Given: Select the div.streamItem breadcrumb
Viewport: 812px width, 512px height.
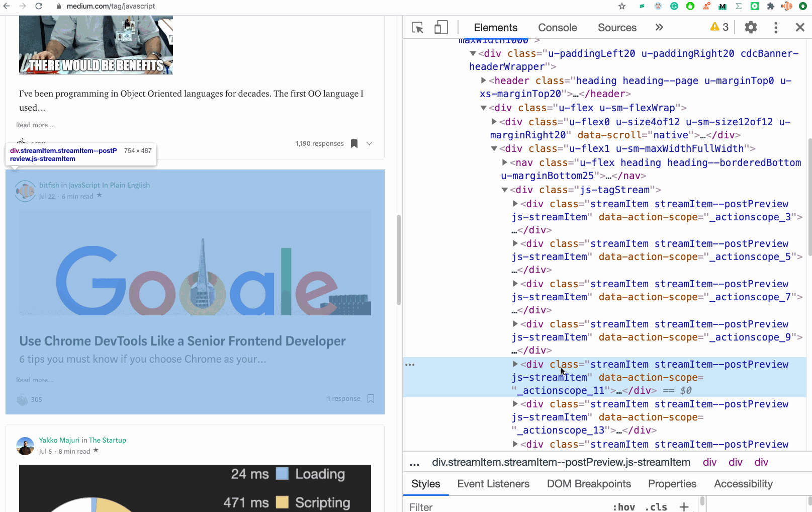Looking at the screenshot, I should click(x=561, y=462).
